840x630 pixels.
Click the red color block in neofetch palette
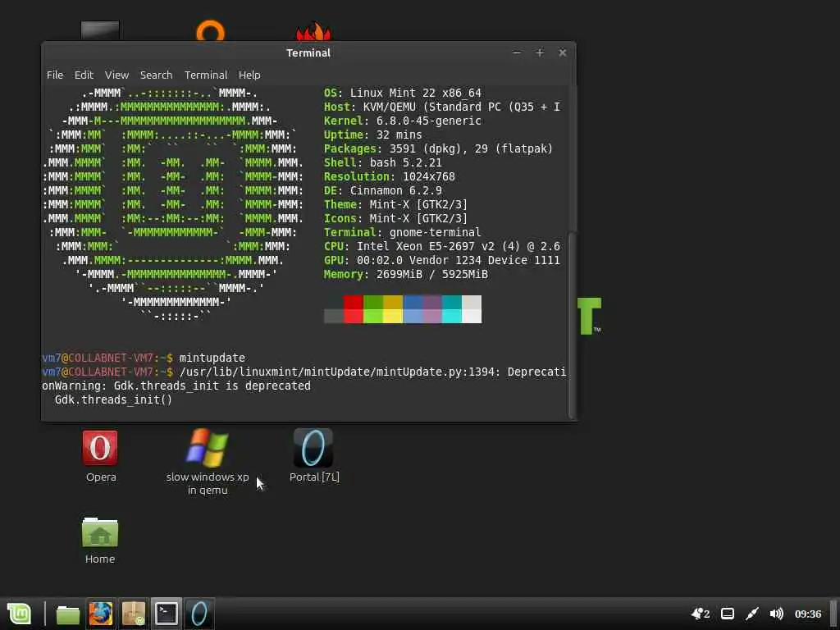click(x=353, y=309)
